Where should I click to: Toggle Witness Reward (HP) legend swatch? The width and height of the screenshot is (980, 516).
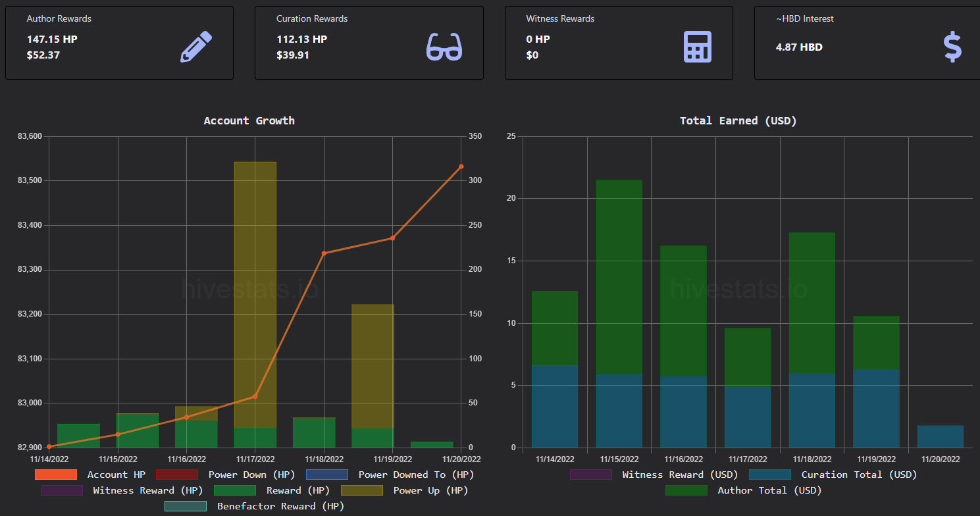(x=62, y=490)
